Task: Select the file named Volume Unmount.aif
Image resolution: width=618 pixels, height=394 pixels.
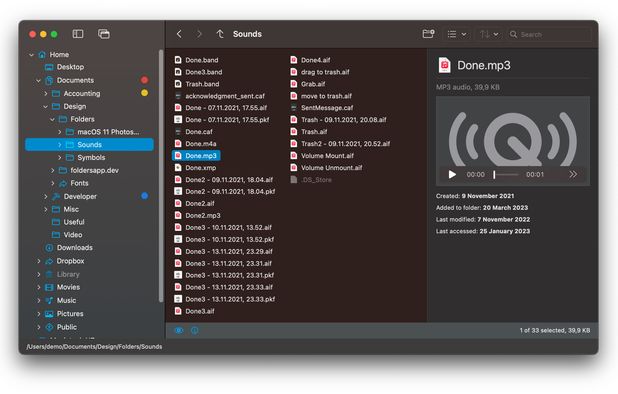Action: coord(331,167)
